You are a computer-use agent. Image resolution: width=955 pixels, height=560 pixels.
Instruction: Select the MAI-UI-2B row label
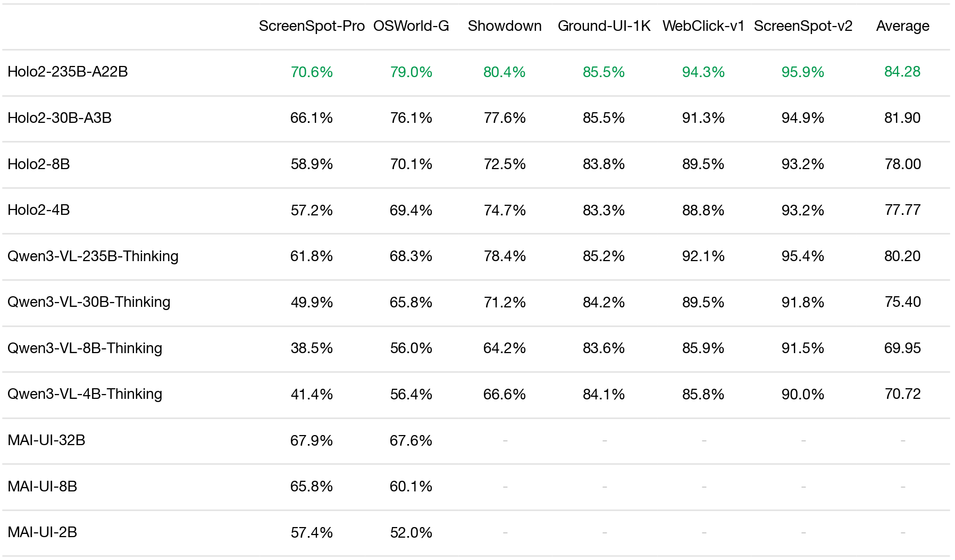point(43,532)
